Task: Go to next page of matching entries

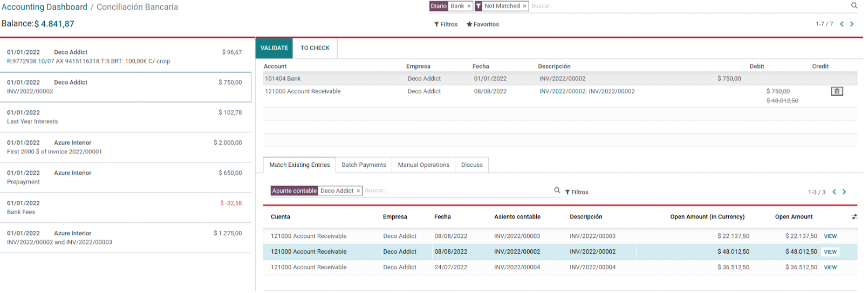Action: 844,192
